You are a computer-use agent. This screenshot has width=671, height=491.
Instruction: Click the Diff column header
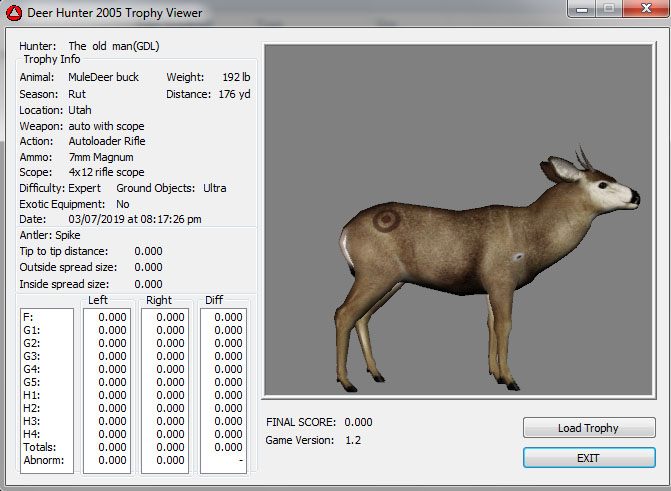pyautogui.click(x=214, y=300)
